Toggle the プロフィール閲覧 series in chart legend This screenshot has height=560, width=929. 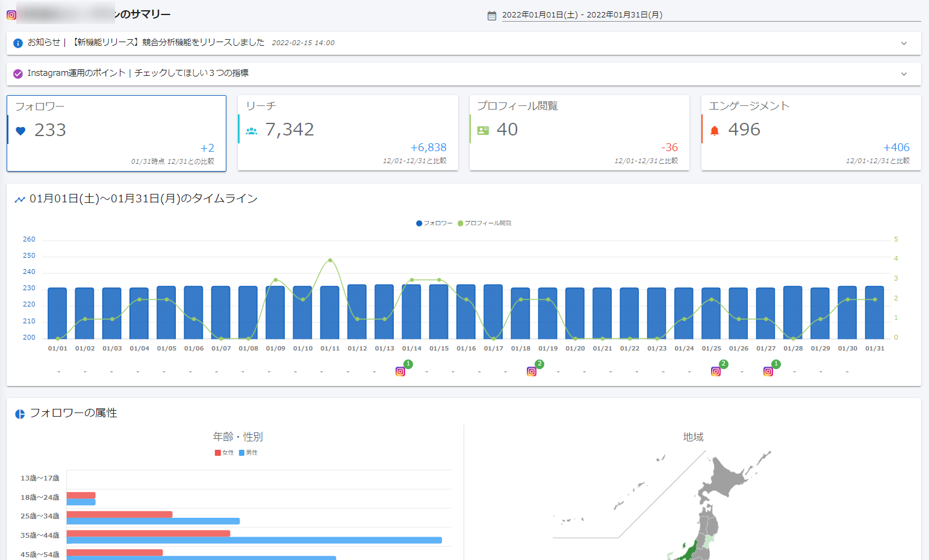coord(485,223)
